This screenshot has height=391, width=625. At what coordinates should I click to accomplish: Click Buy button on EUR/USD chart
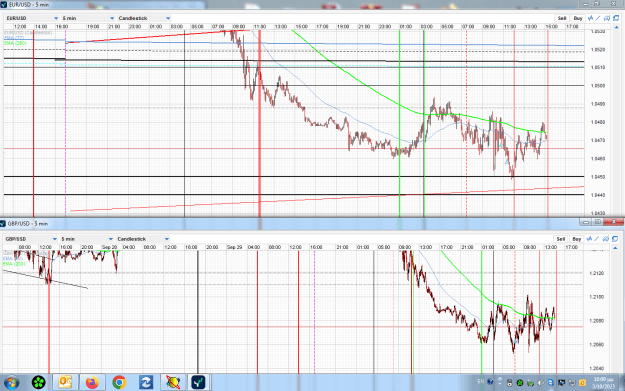click(x=578, y=18)
